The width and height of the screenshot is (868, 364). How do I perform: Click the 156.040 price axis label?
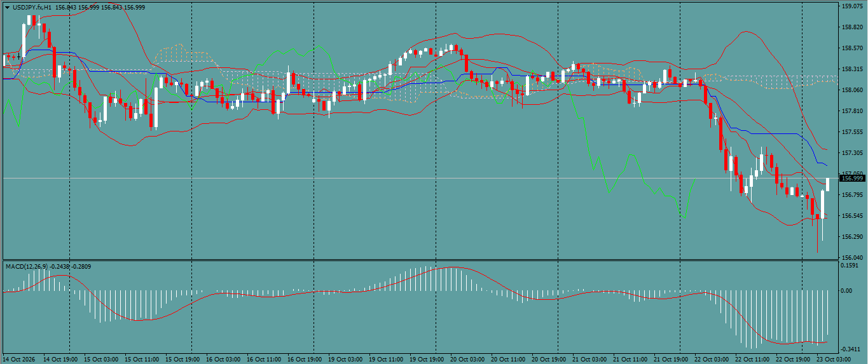[x=852, y=258]
